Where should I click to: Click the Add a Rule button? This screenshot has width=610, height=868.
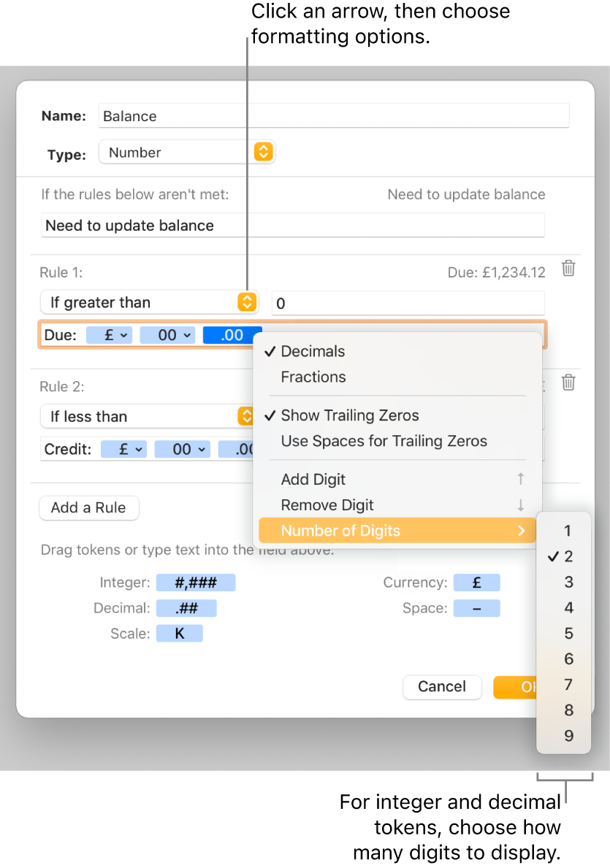(x=88, y=508)
